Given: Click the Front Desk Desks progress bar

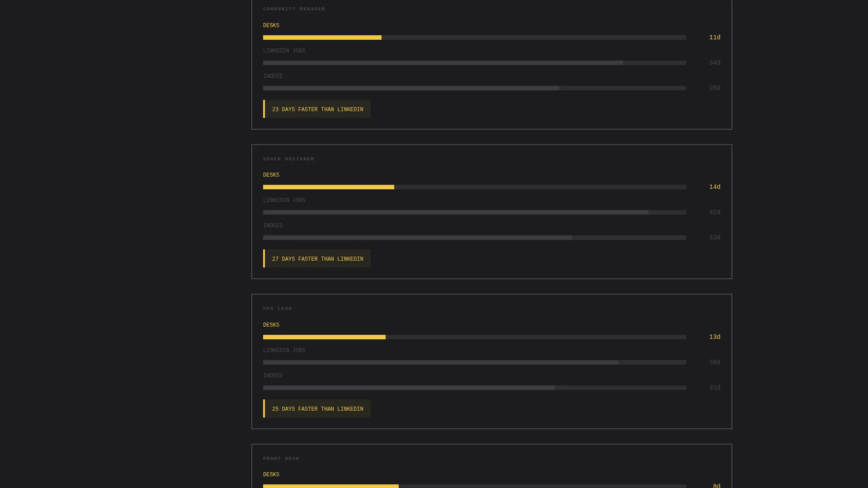Looking at the screenshot, I should click(475, 486).
